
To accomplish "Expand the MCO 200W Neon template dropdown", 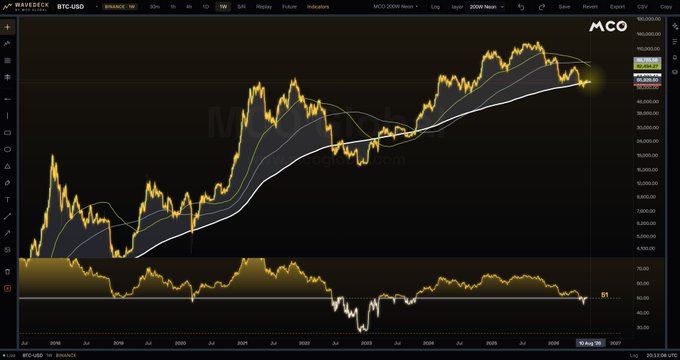I will [x=396, y=7].
